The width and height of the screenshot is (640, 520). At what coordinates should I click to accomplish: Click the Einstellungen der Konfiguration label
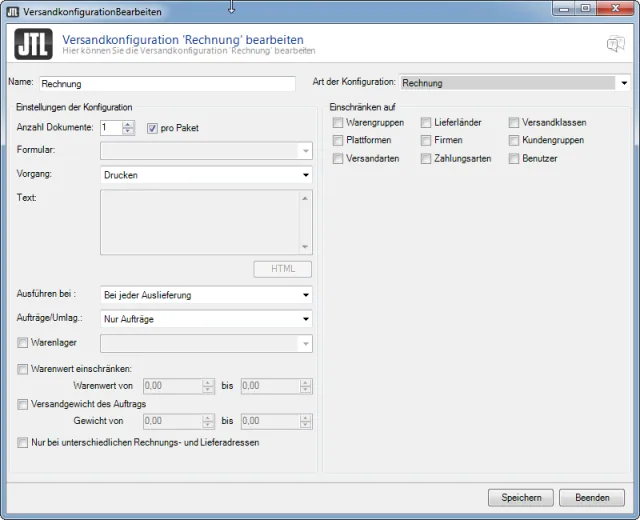[x=74, y=107]
